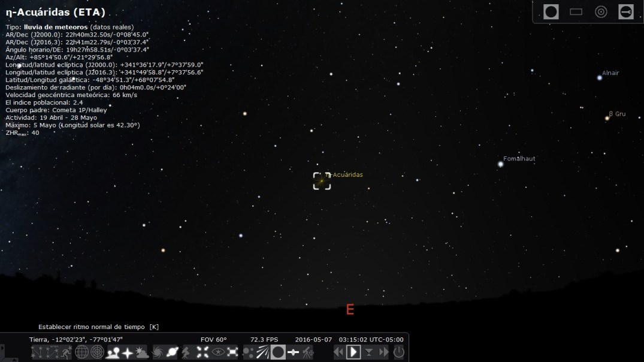Show deep-sky objects (nebulae)
This screenshot has width=644, height=362.
tap(158, 352)
